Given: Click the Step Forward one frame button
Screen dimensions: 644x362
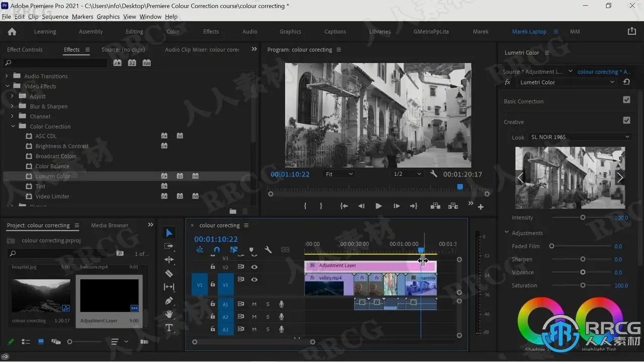Looking at the screenshot, I should tap(396, 206).
